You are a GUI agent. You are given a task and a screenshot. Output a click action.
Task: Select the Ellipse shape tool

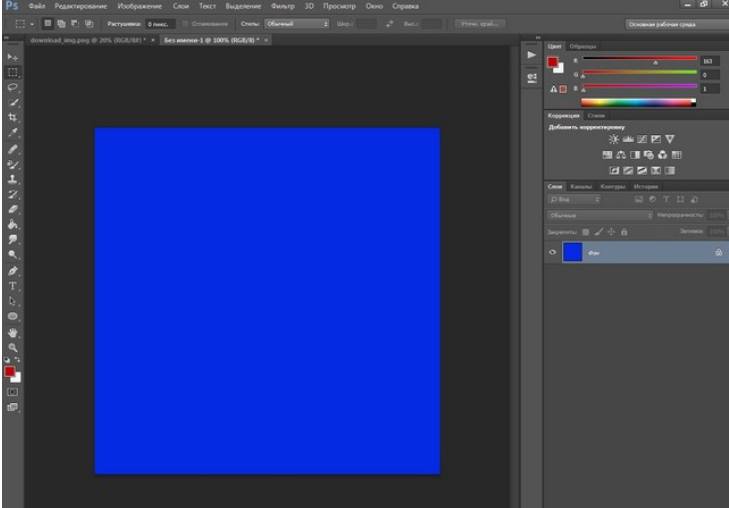13,316
